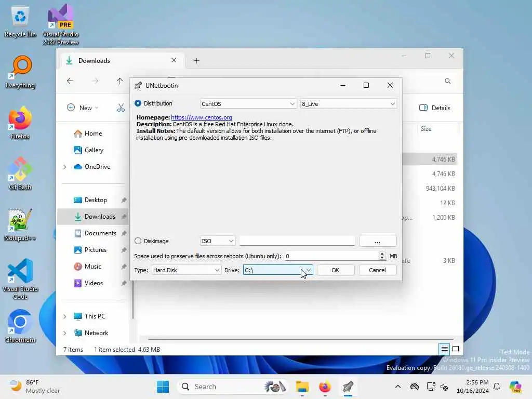Switch to large thumbnails view icon

[x=456, y=349]
